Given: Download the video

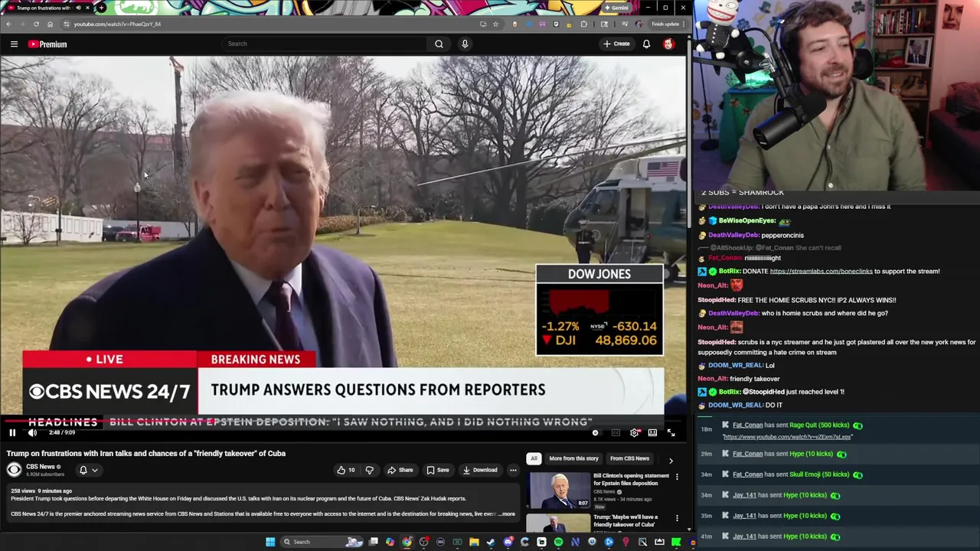Looking at the screenshot, I should click(x=479, y=470).
